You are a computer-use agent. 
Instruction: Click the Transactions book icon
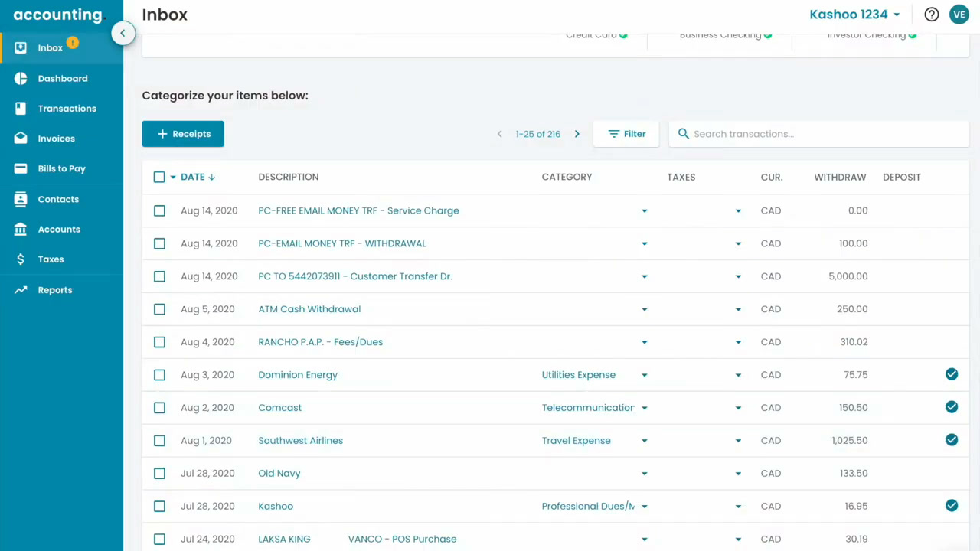coord(21,109)
